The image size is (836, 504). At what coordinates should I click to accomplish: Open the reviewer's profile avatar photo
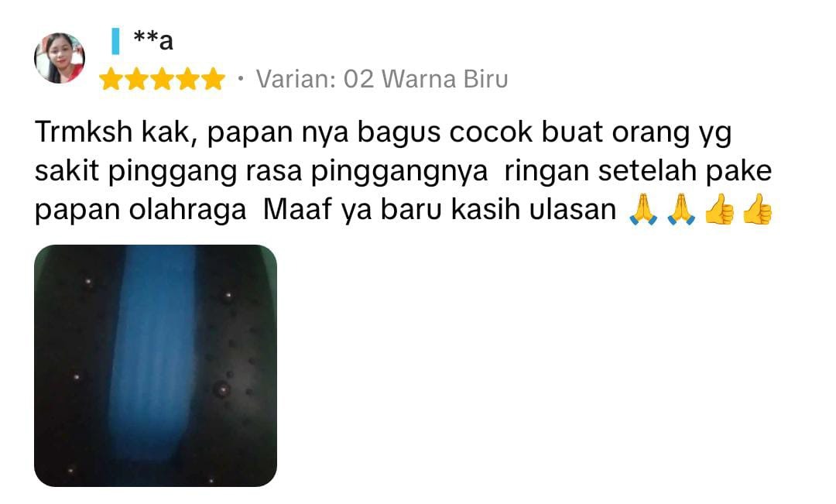(x=60, y=58)
